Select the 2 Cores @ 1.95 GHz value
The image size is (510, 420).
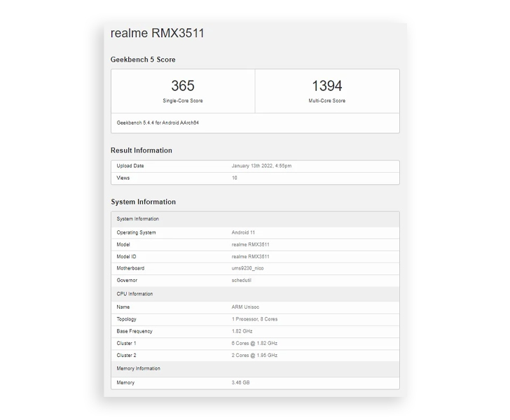pyautogui.click(x=254, y=356)
